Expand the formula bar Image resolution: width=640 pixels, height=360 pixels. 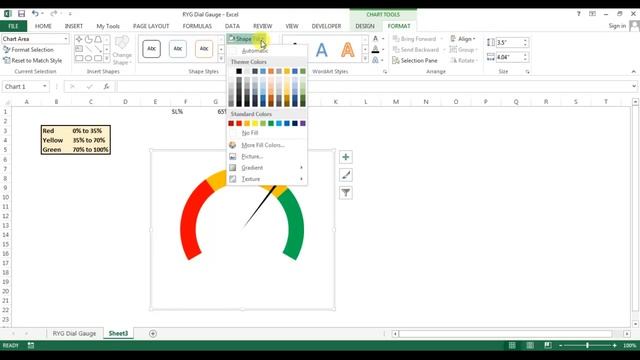coord(633,87)
